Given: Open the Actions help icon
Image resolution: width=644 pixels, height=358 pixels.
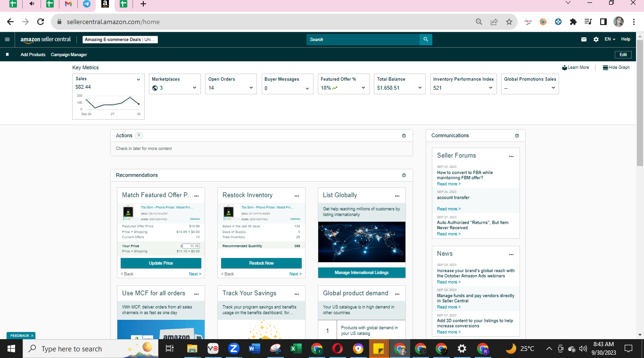Looking at the screenshot, I should [x=404, y=136].
